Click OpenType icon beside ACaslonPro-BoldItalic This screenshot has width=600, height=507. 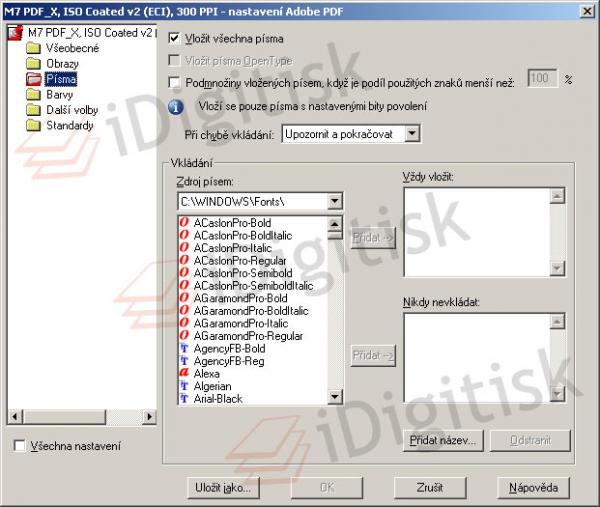184,235
